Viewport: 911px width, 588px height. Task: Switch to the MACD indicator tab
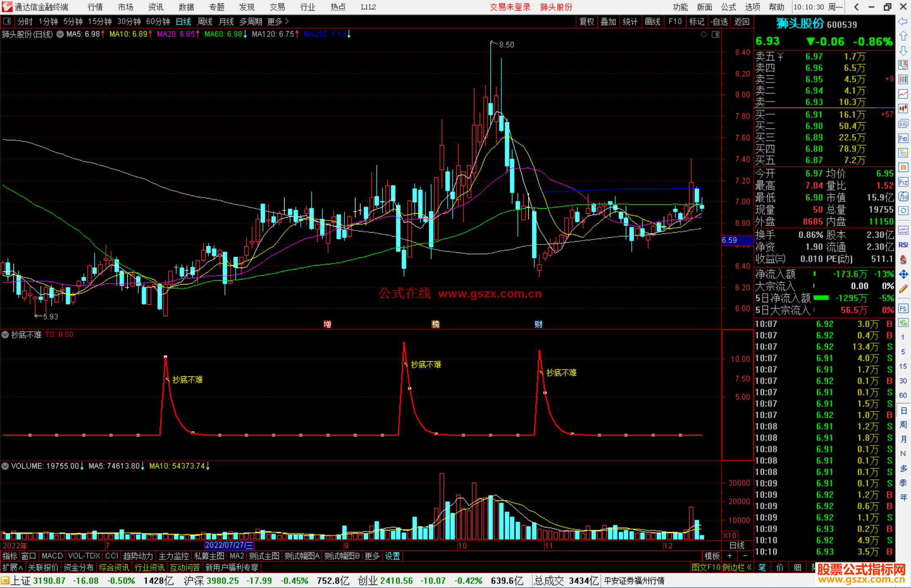52,556
